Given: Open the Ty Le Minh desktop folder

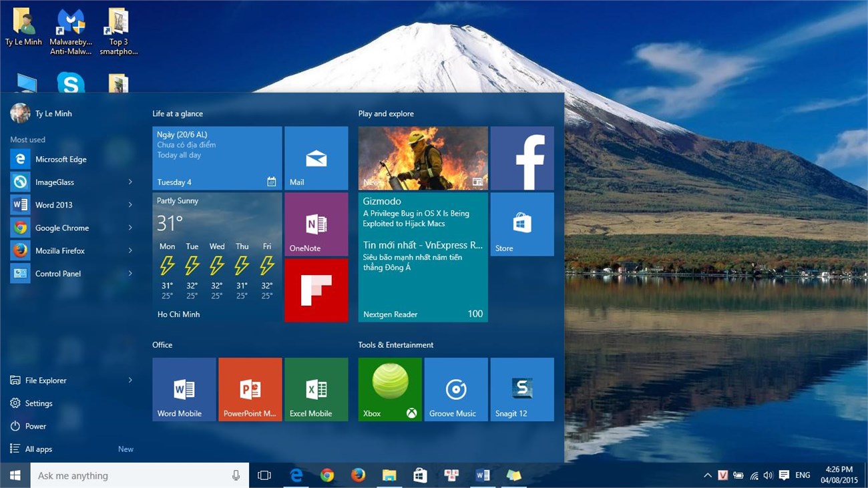Looking at the screenshot, I should 23,27.
